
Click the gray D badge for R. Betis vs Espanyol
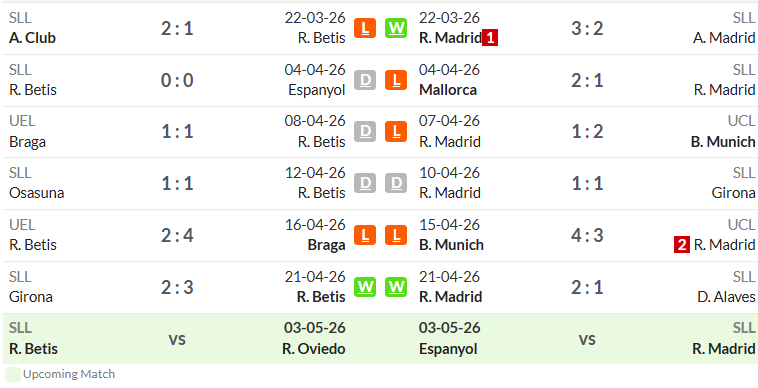coord(365,80)
